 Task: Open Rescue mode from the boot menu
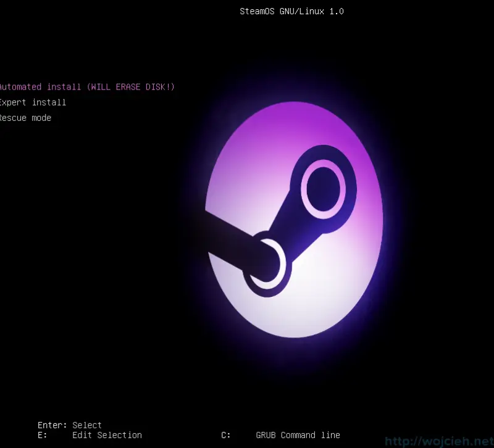tap(25, 118)
